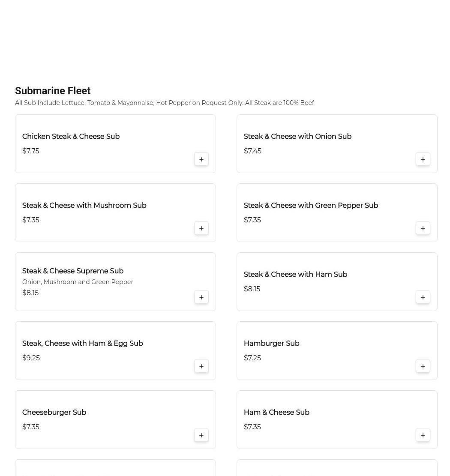Add Steak & Cheese with Ham Sub
Screen dimensions: 450x476
[423, 297]
